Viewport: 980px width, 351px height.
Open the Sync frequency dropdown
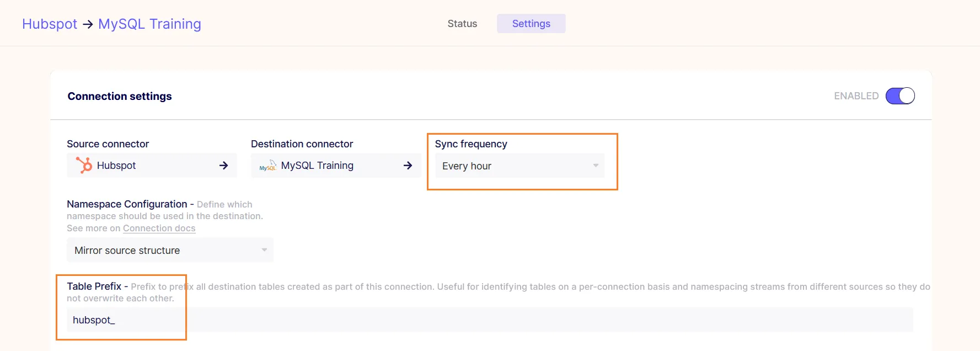(520, 166)
